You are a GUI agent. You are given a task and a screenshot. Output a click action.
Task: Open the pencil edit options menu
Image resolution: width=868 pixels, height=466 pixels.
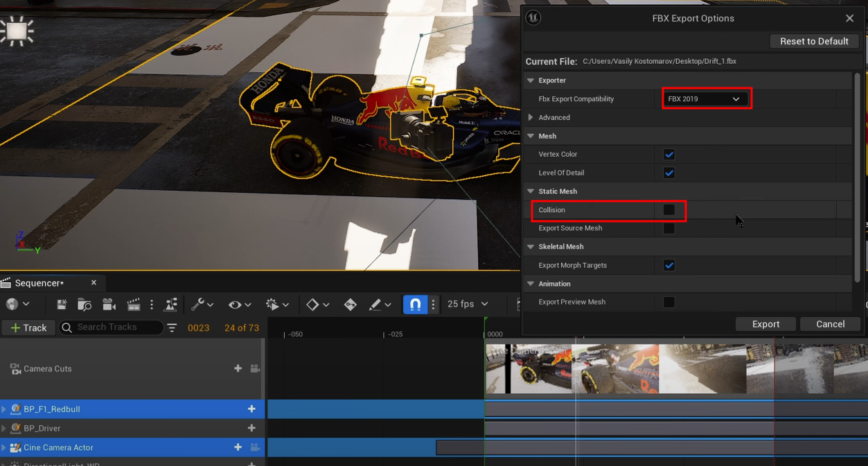click(380, 304)
